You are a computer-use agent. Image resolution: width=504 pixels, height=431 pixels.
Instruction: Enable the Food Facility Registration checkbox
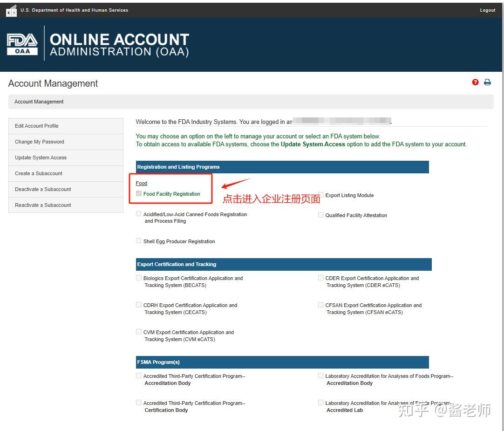pos(138,193)
